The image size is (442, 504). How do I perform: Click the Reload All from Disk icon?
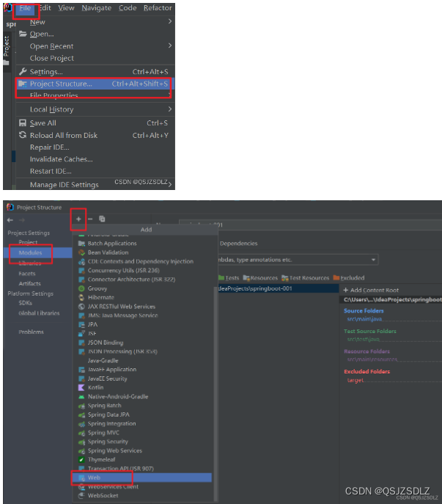point(23,135)
